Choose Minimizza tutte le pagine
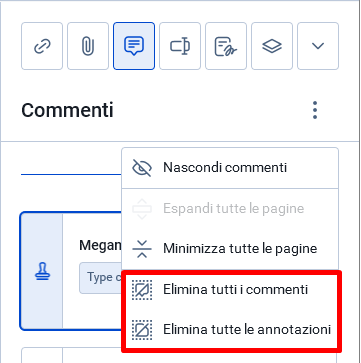Screen dimensions: 361x363 coord(230,249)
